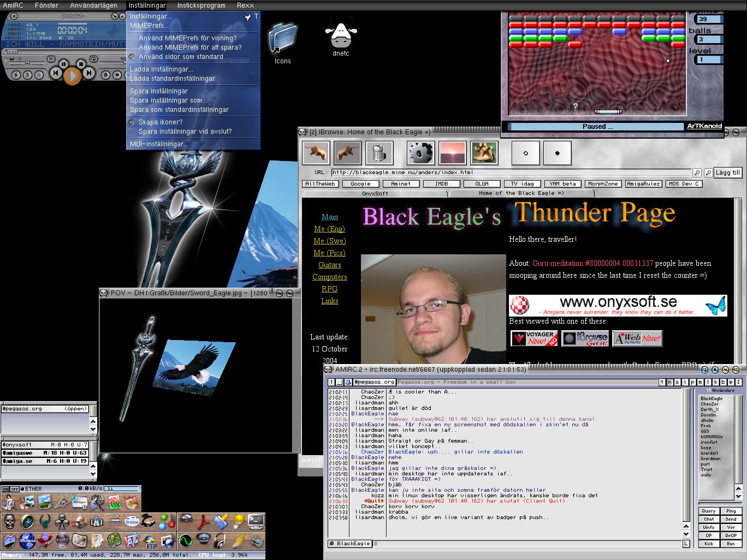The height and width of the screenshot is (560, 747).
Task: Toggle channel mode 'i' in AmIRC
Action: click(685, 382)
